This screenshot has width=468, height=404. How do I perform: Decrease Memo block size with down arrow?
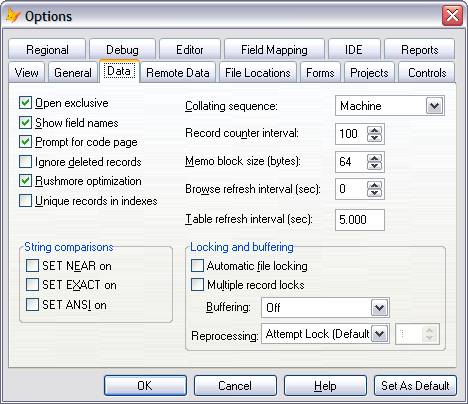(374, 166)
